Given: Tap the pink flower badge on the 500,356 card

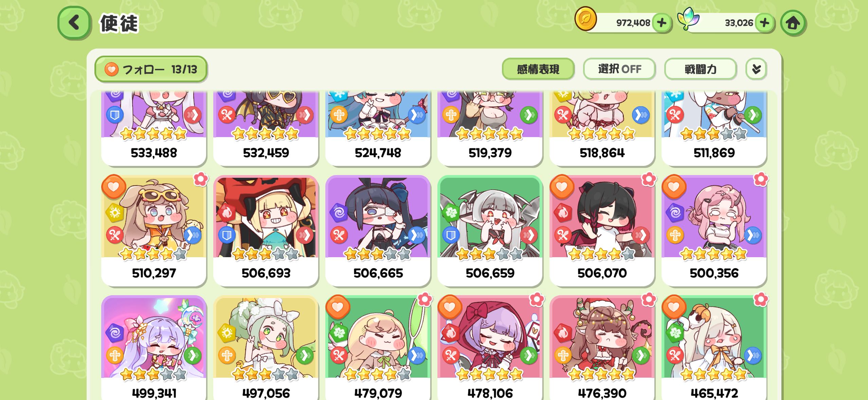Looking at the screenshot, I should click(x=761, y=179).
